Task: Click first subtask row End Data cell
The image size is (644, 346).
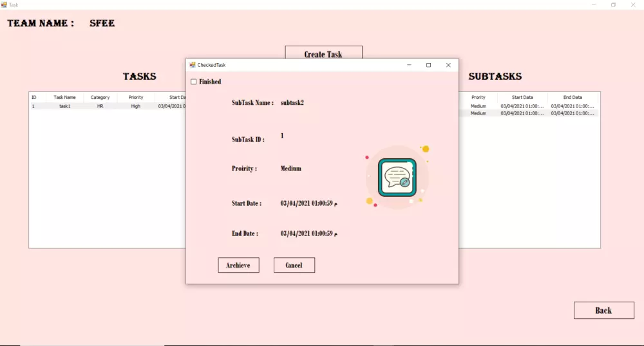Action: [573, 106]
